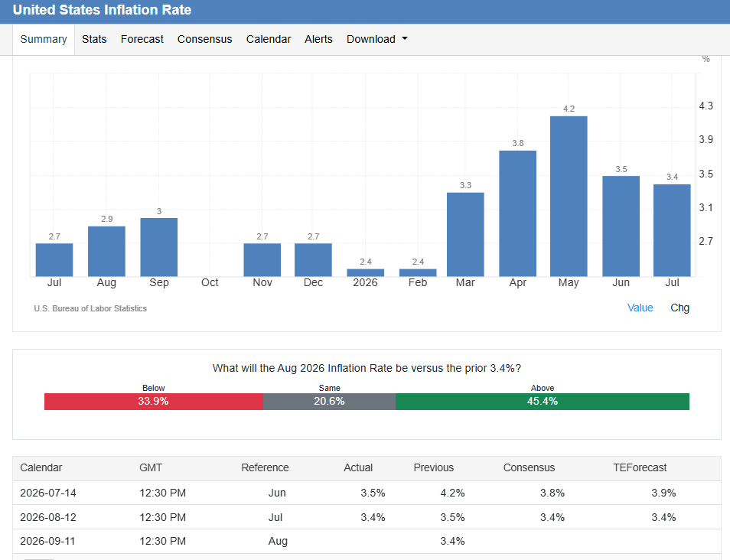Switch to the Stats tab
Viewport: 730px width, 560px height.
[x=94, y=39]
